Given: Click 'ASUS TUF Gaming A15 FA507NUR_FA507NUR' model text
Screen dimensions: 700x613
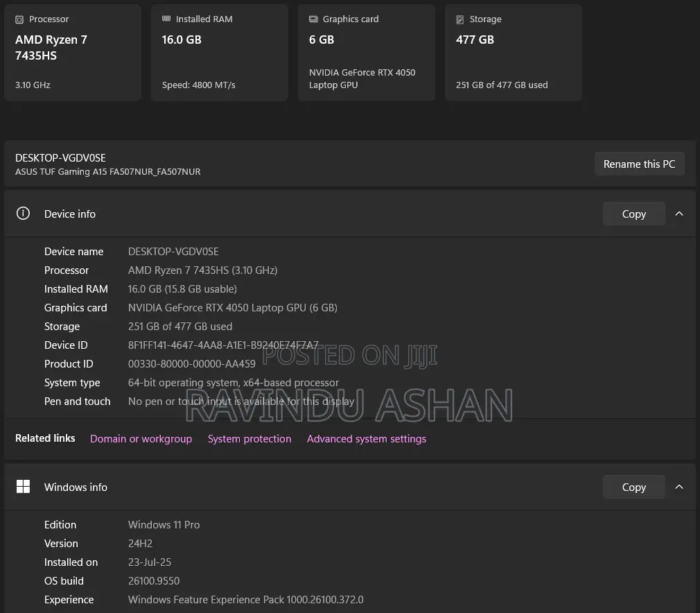Looking at the screenshot, I should (107, 171).
